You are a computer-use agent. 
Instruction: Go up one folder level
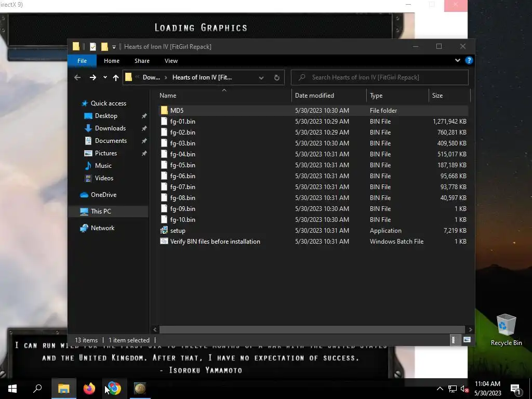(116, 77)
